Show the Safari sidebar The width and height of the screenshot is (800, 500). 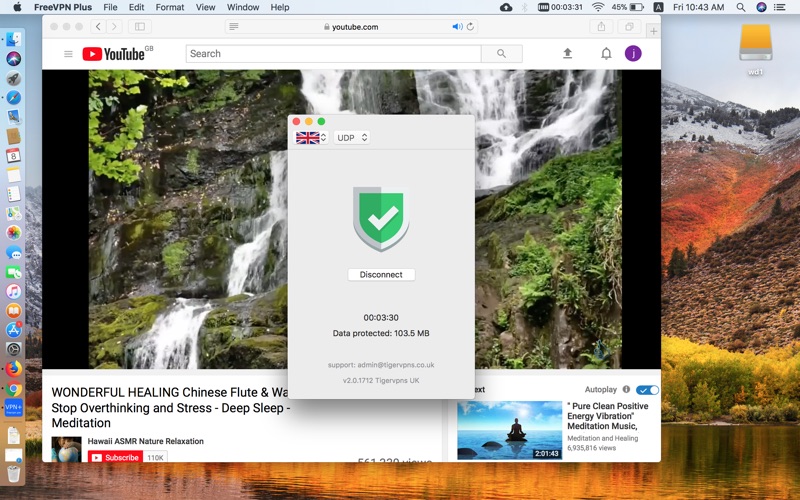tap(139, 27)
